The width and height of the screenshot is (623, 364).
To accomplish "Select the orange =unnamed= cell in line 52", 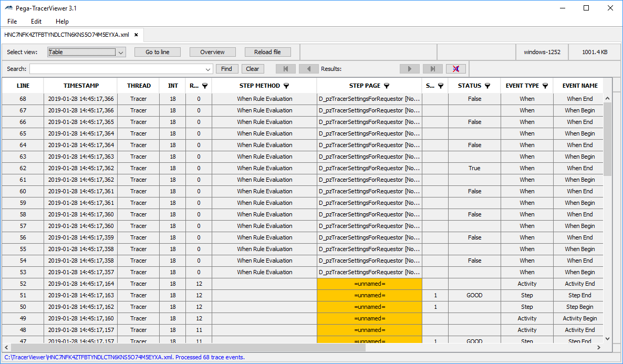I will tap(369, 284).
